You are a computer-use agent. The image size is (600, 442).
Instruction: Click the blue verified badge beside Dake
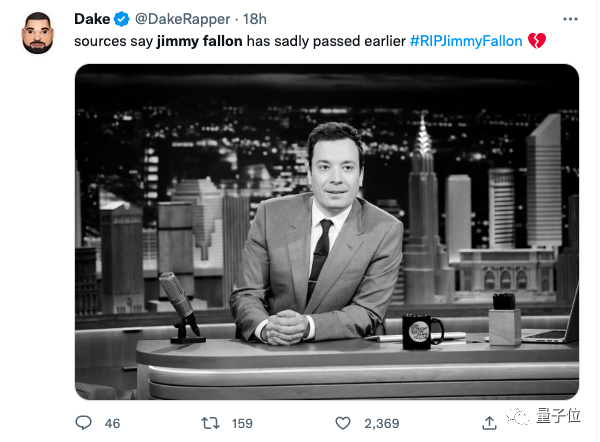pyautogui.click(x=122, y=19)
